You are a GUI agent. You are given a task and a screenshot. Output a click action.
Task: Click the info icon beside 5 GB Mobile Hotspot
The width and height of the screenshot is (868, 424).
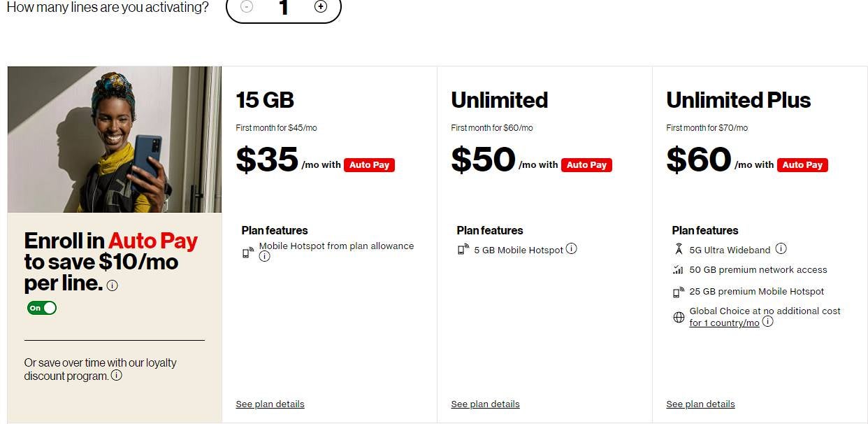click(x=572, y=248)
